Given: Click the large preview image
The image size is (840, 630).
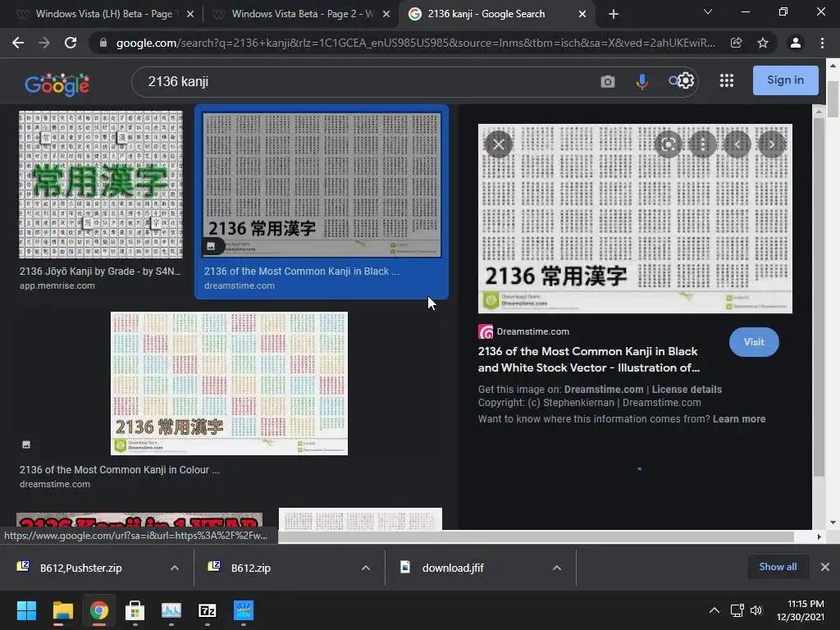Looking at the screenshot, I should tap(635, 218).
